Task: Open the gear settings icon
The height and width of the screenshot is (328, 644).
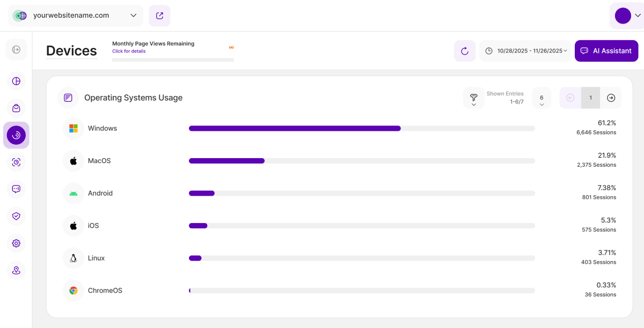Action: point(16,243)
